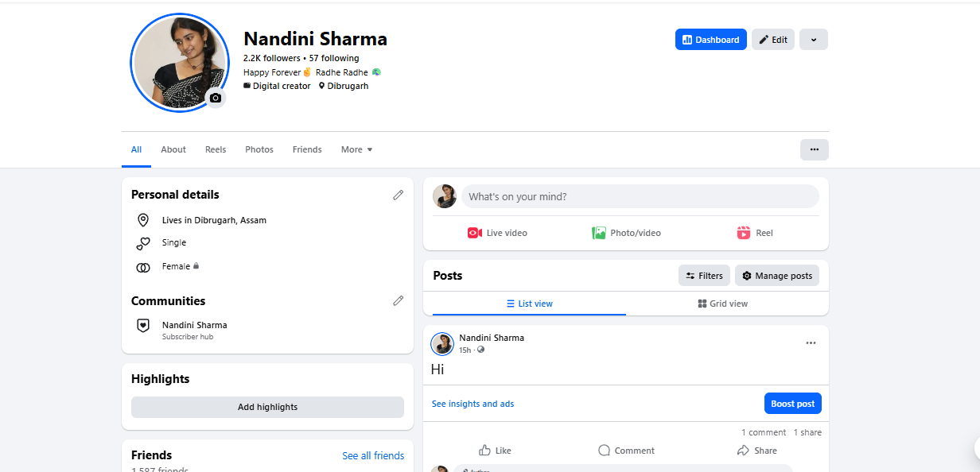Share the Hi post
The width and height of the screenshot is (980, 472).
(756, 451)
